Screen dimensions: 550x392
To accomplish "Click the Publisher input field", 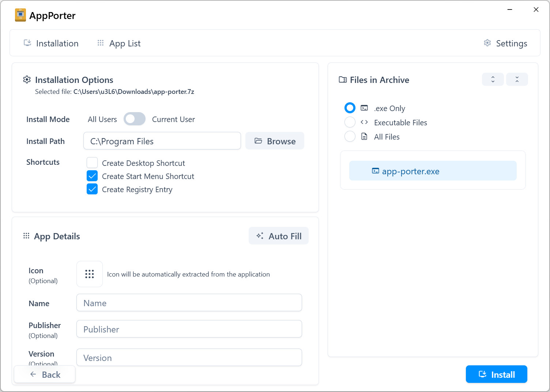I will click(189, 329).
